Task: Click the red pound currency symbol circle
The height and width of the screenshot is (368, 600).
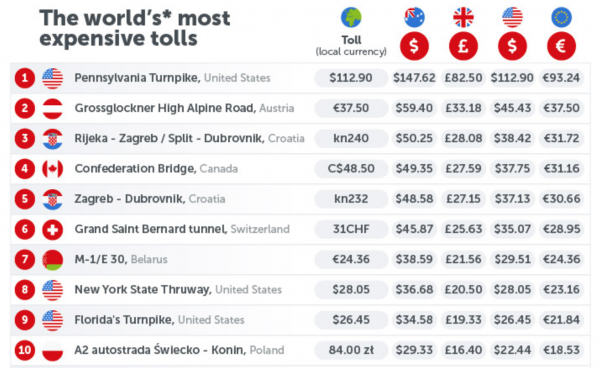Action: [463, 46]
